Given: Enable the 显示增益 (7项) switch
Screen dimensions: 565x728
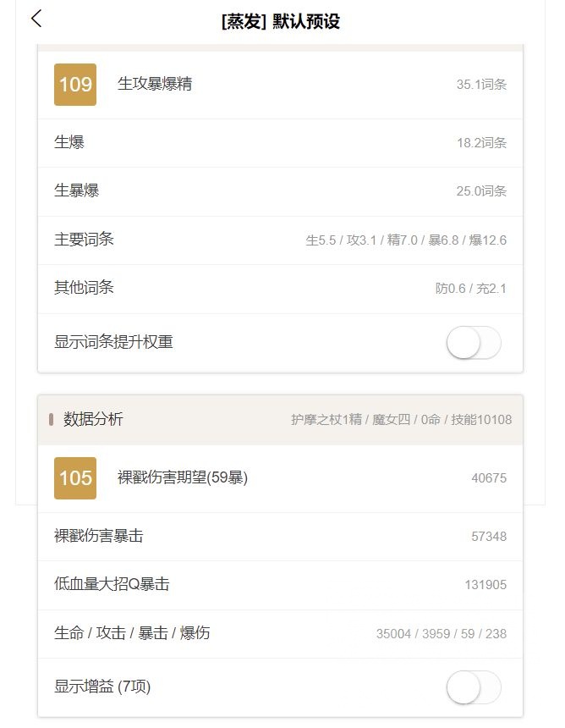Looking at the screenshot, I should click(474, 687).
